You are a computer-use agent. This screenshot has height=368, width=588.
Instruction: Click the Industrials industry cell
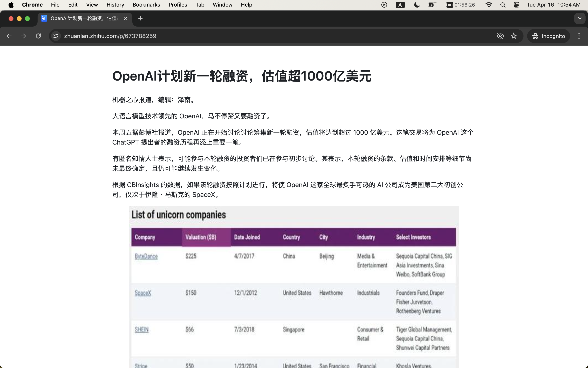pos(368,293)
